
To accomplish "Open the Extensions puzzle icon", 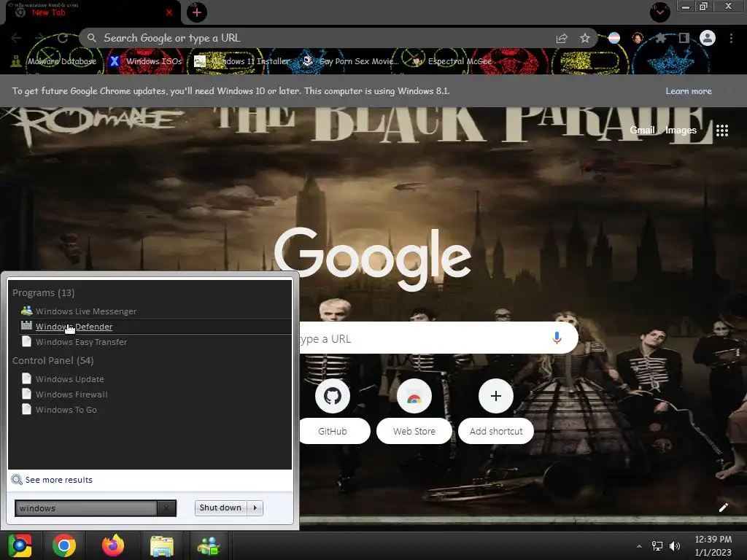I will click(x=660, y=38).
